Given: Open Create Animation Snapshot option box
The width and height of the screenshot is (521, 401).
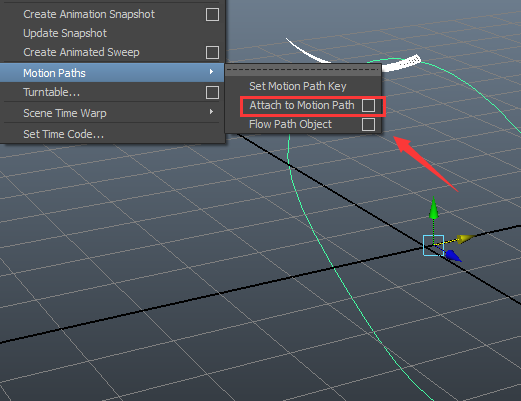Looking at the screenshot, I should click(x=212, y=14).
